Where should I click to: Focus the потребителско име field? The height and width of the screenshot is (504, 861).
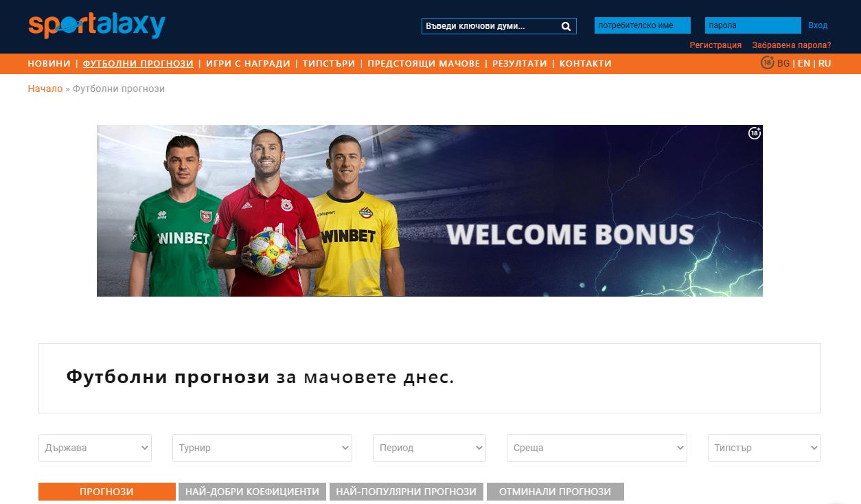click(642, 25)
